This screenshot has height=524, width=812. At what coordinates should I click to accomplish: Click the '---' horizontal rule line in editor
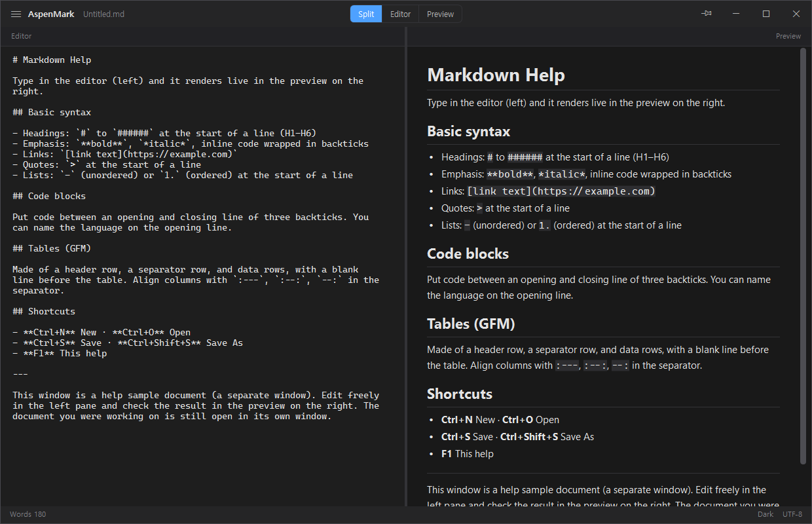(x=20, y=374)
